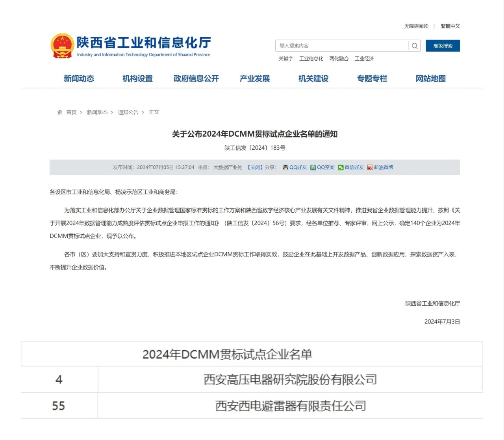The width and height of the screenshot is (504, 440).
Task: Go to 专题专栏 section
Action: tap(372, 79)
